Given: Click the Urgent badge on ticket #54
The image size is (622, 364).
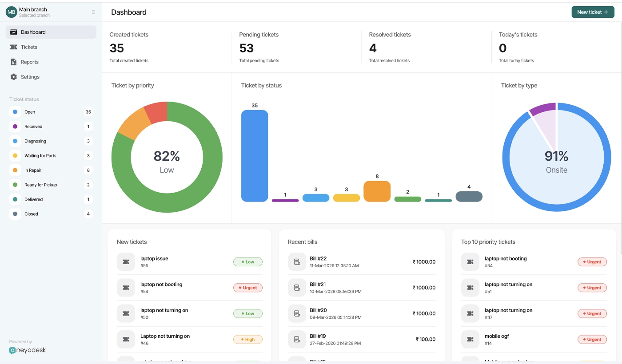Looking at the screenshot, I should (x=248, y=287).
